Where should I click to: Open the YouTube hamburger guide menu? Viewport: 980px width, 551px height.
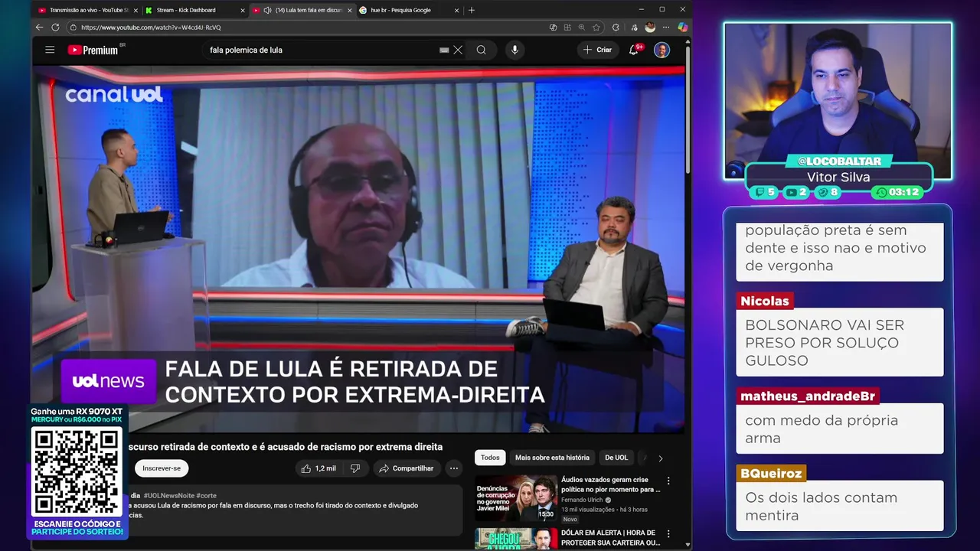click(50, 50)
